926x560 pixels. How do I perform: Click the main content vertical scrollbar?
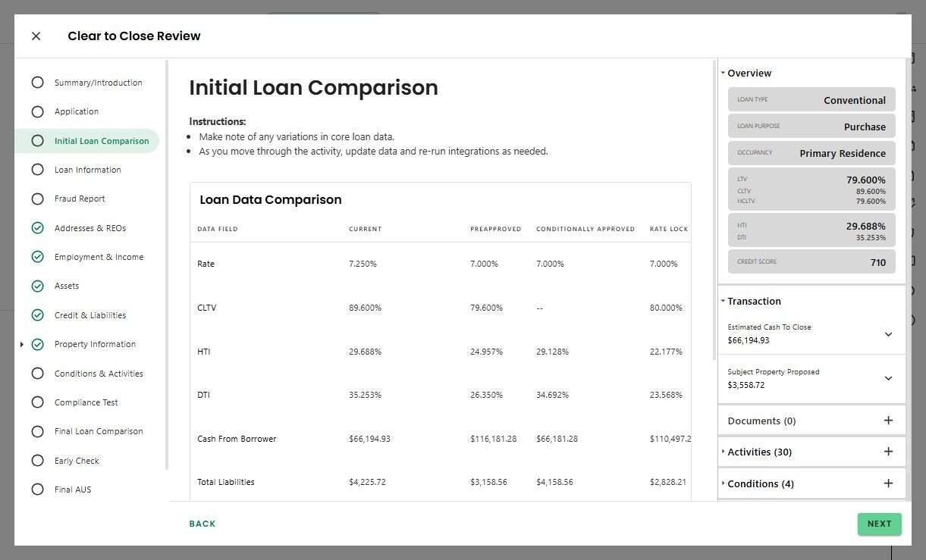(x=713, y=208)
